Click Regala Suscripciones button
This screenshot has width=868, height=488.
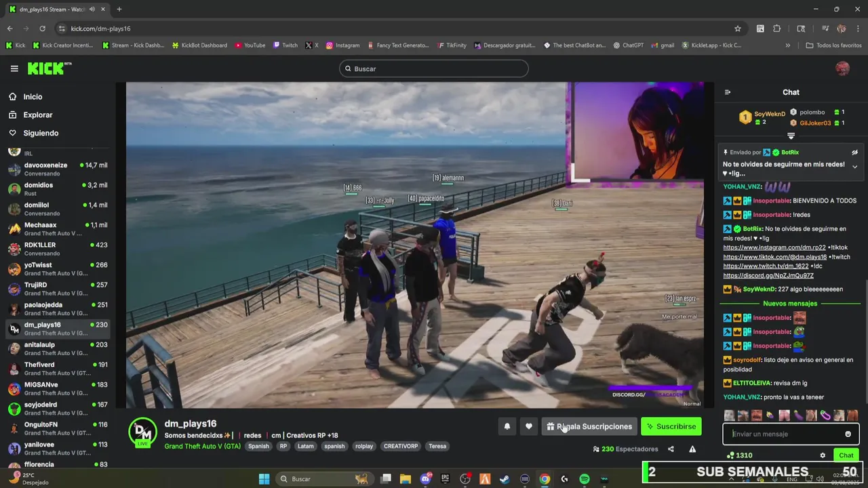click(589, 426)
